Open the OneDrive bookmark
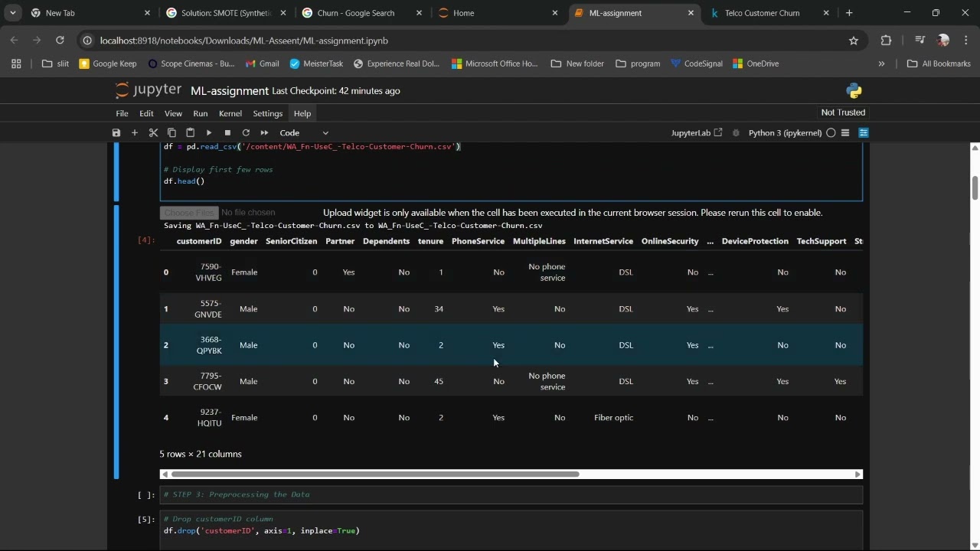The height and width of the screenshot is (551, 980). click(x=756, y=64)
